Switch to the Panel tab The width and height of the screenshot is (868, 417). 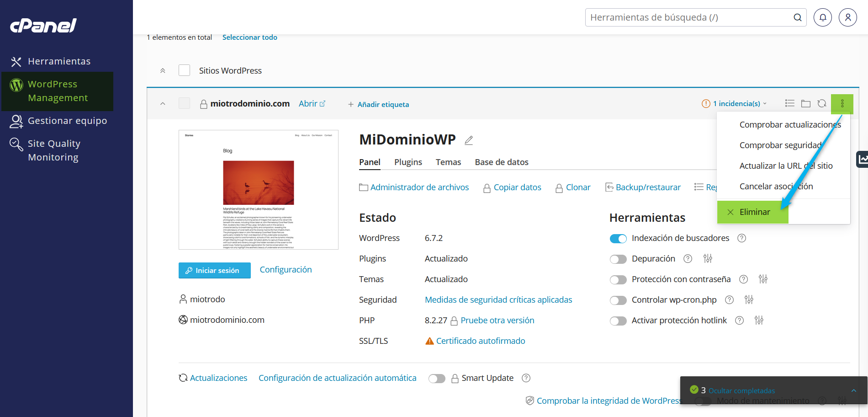click(370, 162)
